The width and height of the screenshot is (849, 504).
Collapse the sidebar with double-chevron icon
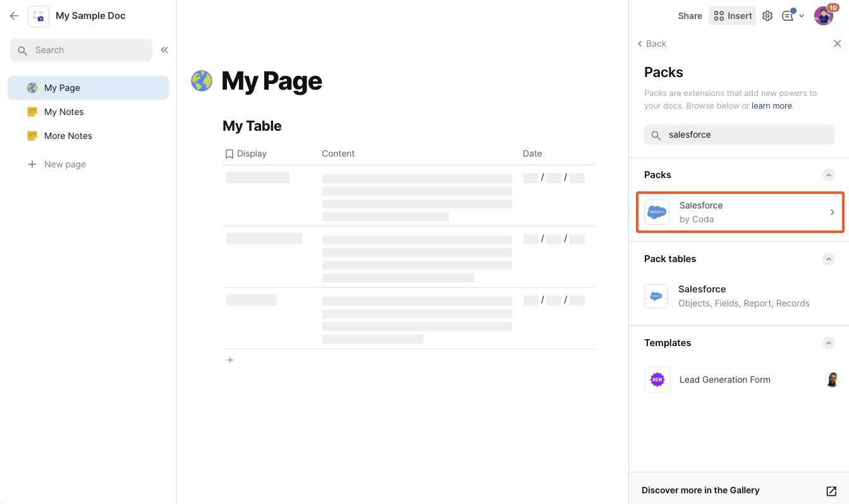[164, 50]
